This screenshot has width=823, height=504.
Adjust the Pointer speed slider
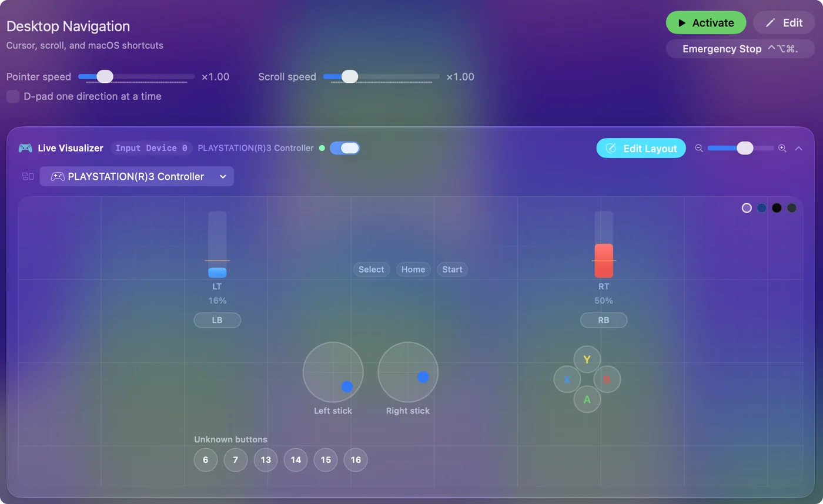coord(136,76)
